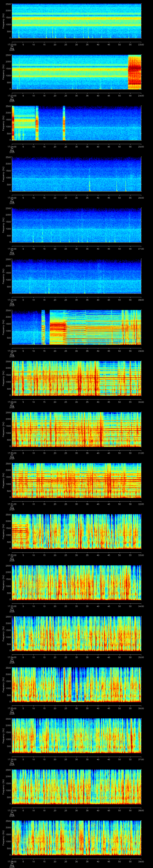Click the 17:23:00 time axis label

[12, 96]
